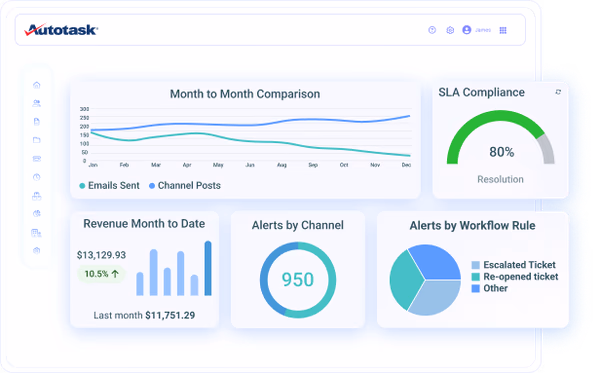Toggle Re-opened ticket legend entry
Image resolution: width=600 pixels, height=373 pixels.
(x=515, y=277)
